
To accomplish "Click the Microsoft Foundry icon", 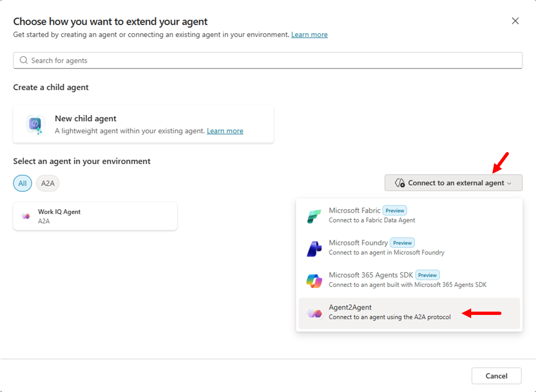I will [314, 248].
